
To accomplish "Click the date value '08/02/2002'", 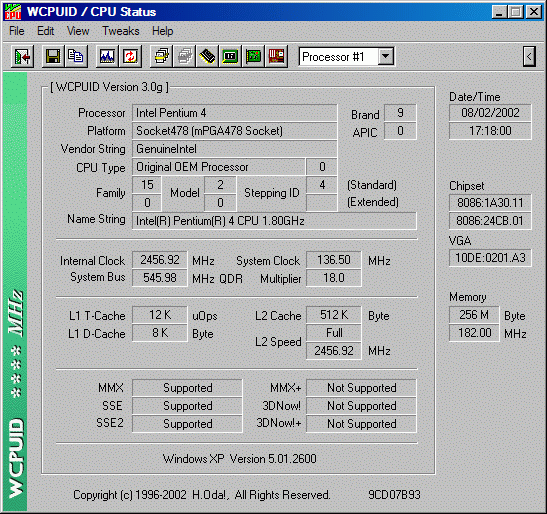I will coord(490,113).
